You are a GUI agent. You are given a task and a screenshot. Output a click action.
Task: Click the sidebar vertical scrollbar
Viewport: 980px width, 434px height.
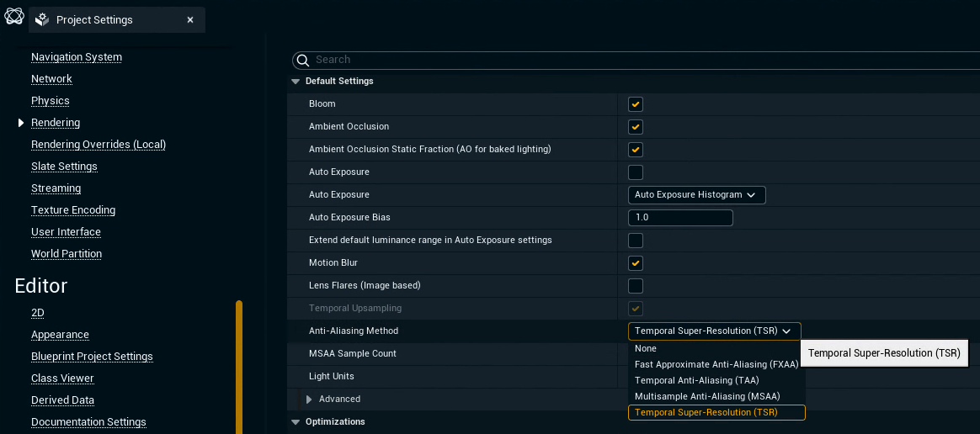click(239, 367)
